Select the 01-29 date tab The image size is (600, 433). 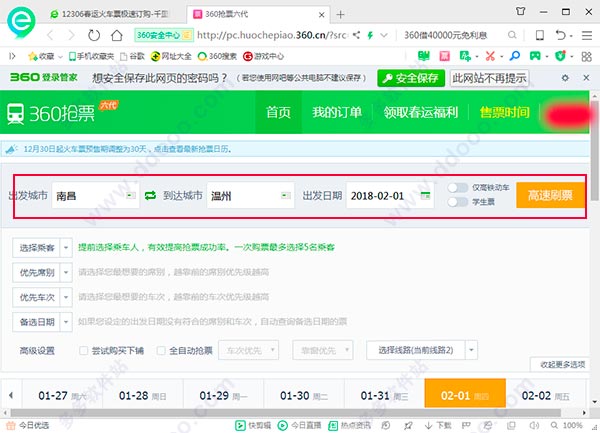(223, 396)
